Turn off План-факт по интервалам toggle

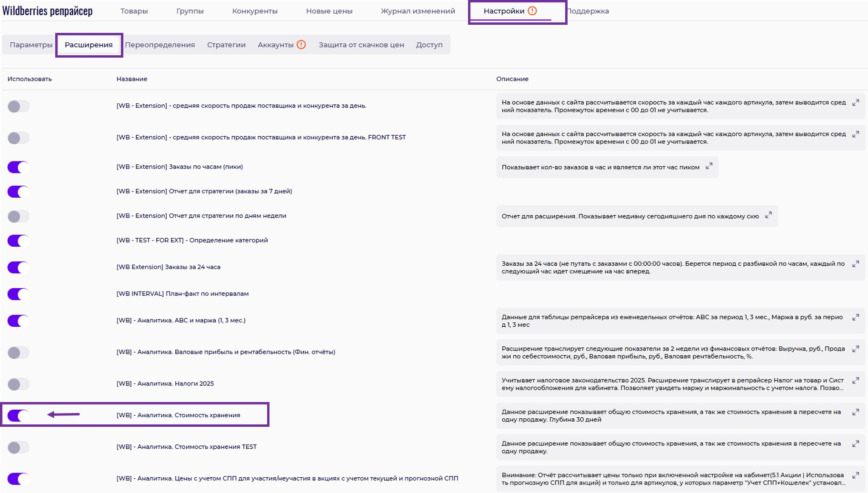click(19, 294)
